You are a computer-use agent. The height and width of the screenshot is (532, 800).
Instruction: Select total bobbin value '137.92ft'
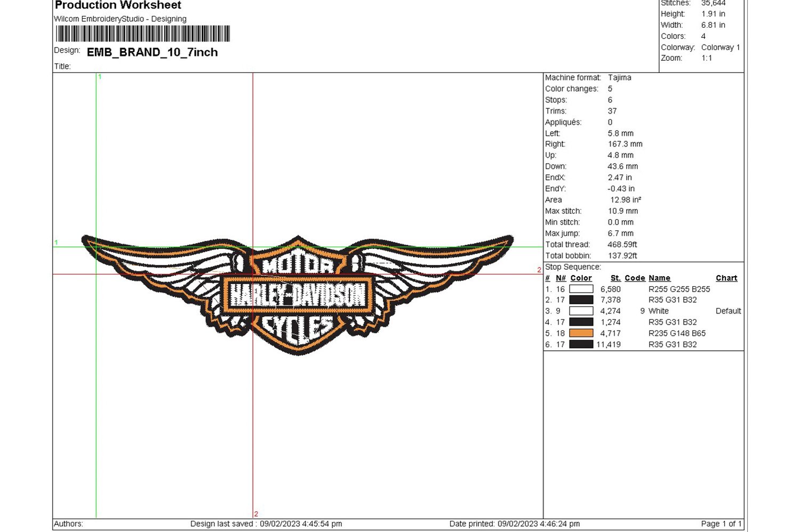pos(622,256)
